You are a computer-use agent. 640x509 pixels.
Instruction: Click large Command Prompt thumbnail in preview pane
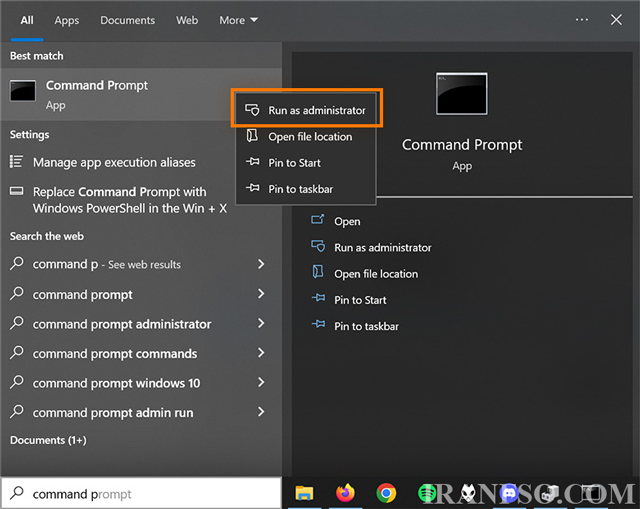click(462, 94)
